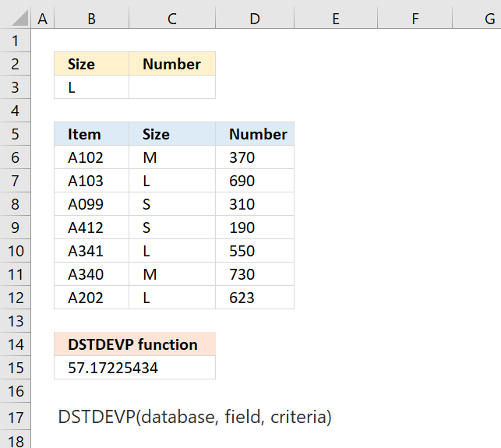501x448 pixels.
Task: Click the cell containing 623
Action: 255,298
